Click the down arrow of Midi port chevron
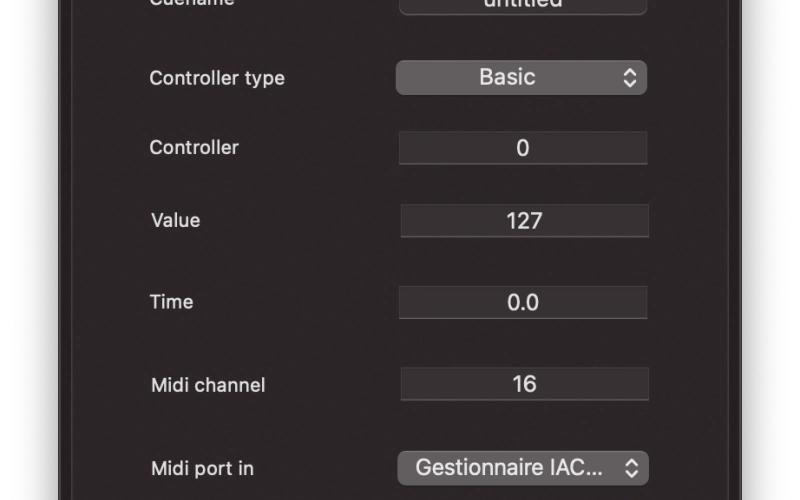This screenshot has width=800, height=500. click(x=632, y=474)
